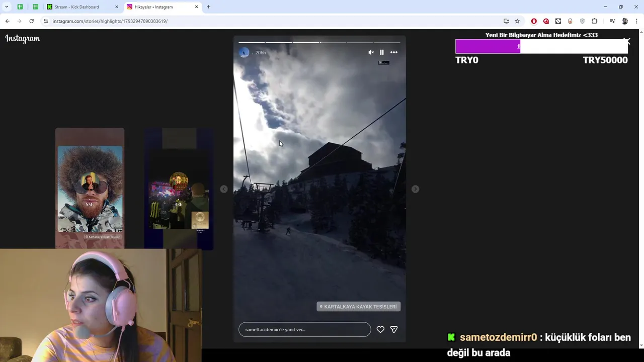Open a new browser tab
Image resolution: width=644 pixels, height=362 pixels.
click(208, 7)
